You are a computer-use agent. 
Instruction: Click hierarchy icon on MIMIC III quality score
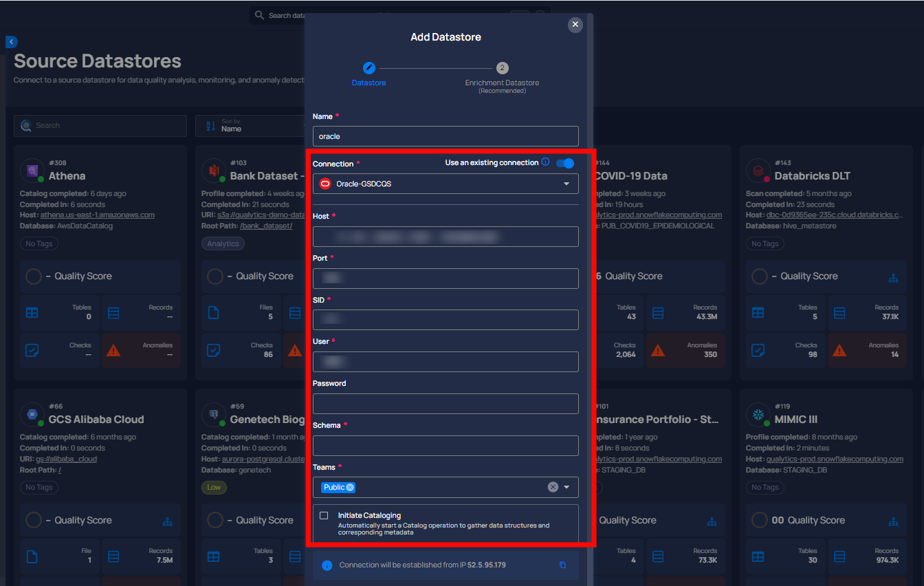tap(893, 521)
